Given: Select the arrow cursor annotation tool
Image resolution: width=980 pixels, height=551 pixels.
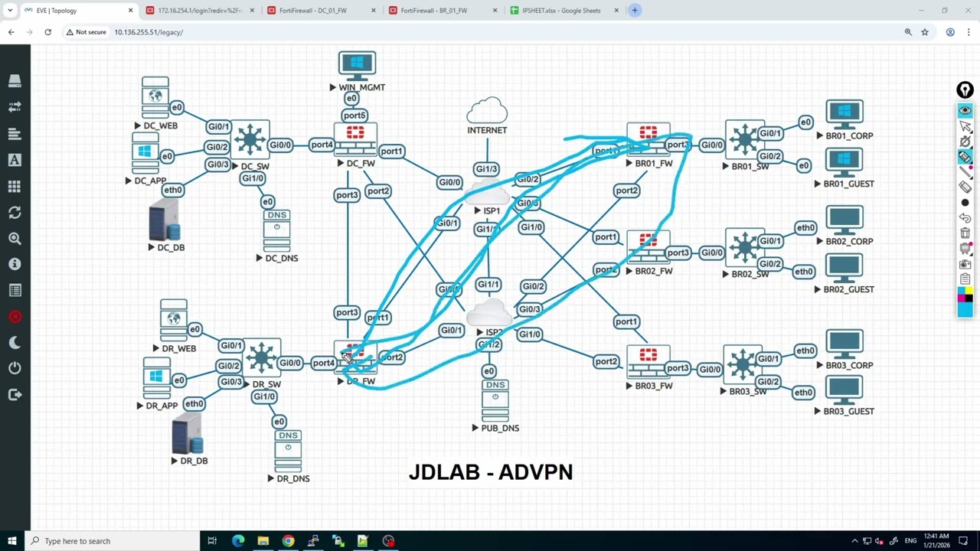Looking at the screenshot, I should coord(965,126).
